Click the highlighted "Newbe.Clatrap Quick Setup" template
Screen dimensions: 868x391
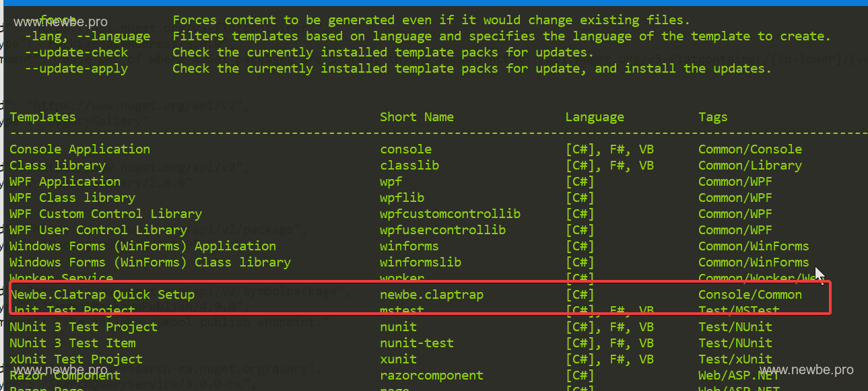pos(102,295)
